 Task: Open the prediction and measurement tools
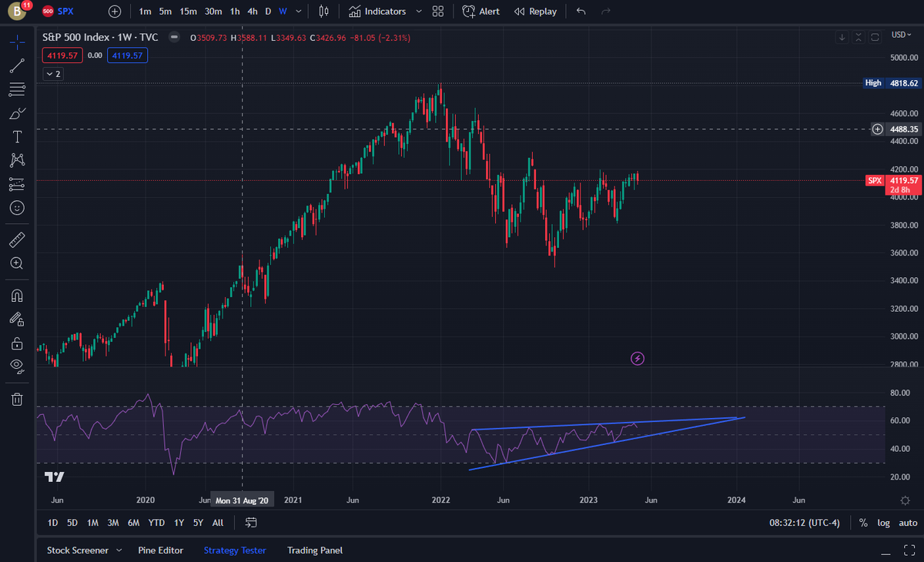[x=17, y=184]
